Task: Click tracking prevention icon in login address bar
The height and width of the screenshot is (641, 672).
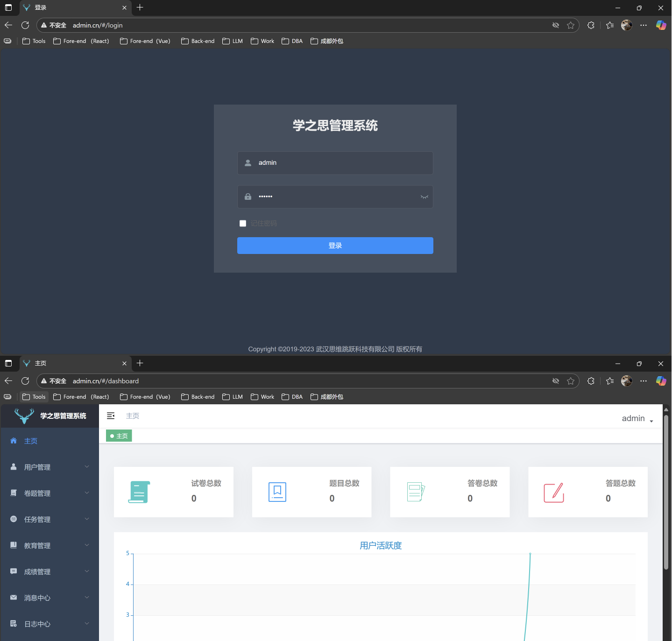Action: coord(556,25)
